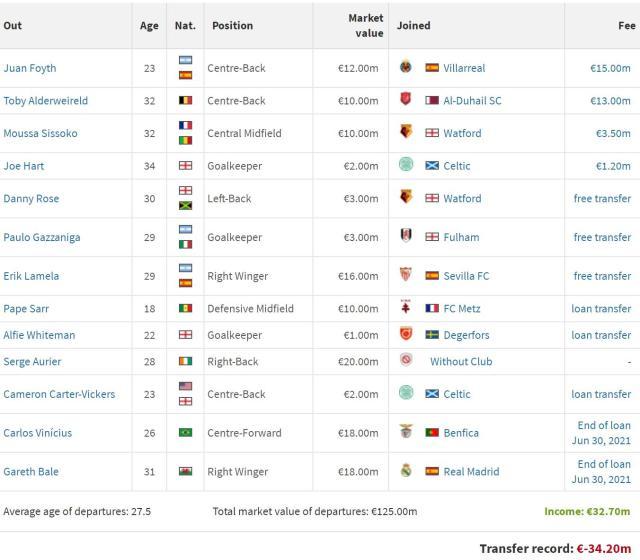
Task: Click Pape Sarr's loan transfer fee link
Action: pos(601,309)
